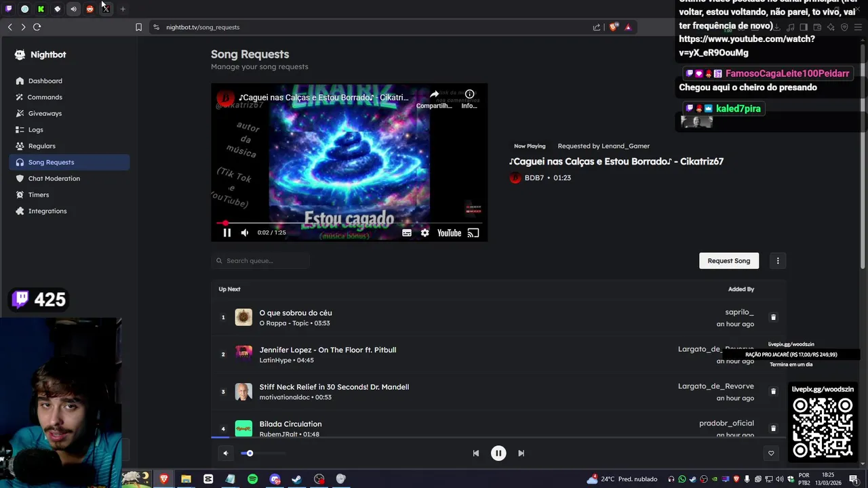Go to previous song in player
868x488 pixels.
tap(476, 453)
